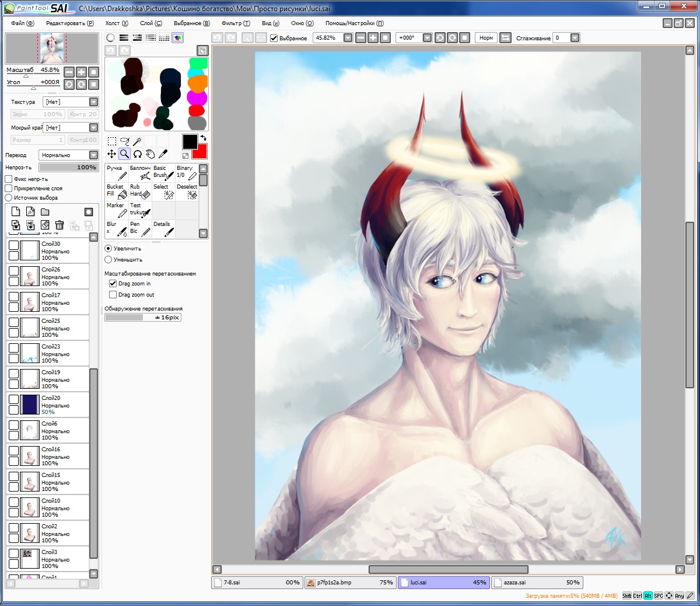This screenshot has width=700, height=606.
Task: Pick the Blur brush tool
Action: [117, 228]
